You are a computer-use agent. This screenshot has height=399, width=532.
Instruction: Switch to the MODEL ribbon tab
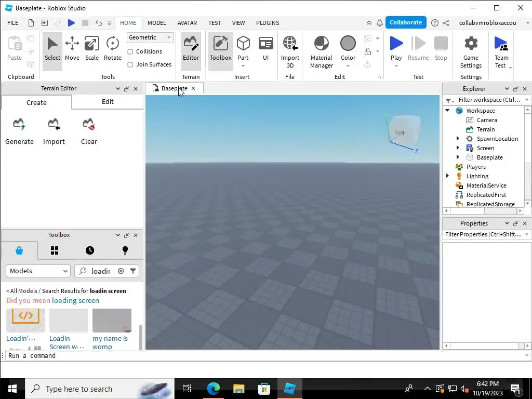click(x=156, y=23)
